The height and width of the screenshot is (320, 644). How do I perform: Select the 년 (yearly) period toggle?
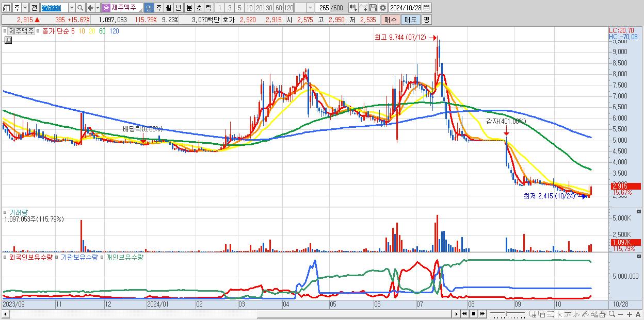[x=178, y=8]
